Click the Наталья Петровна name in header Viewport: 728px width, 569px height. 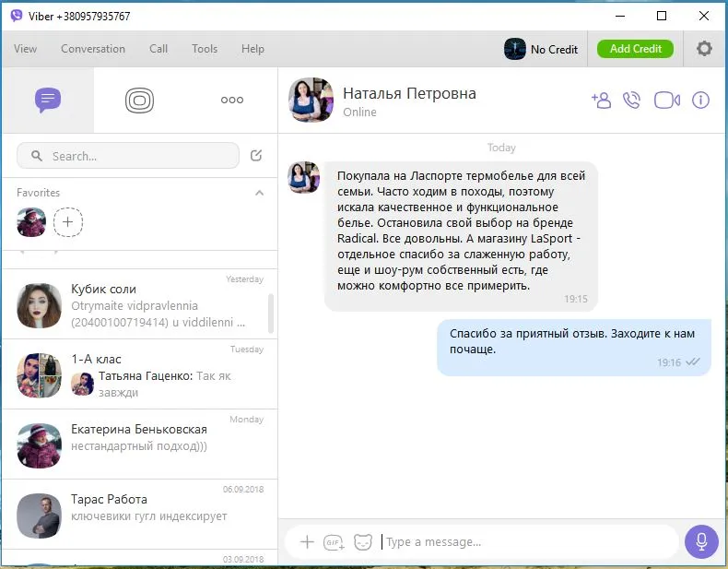tap(409, 93)
